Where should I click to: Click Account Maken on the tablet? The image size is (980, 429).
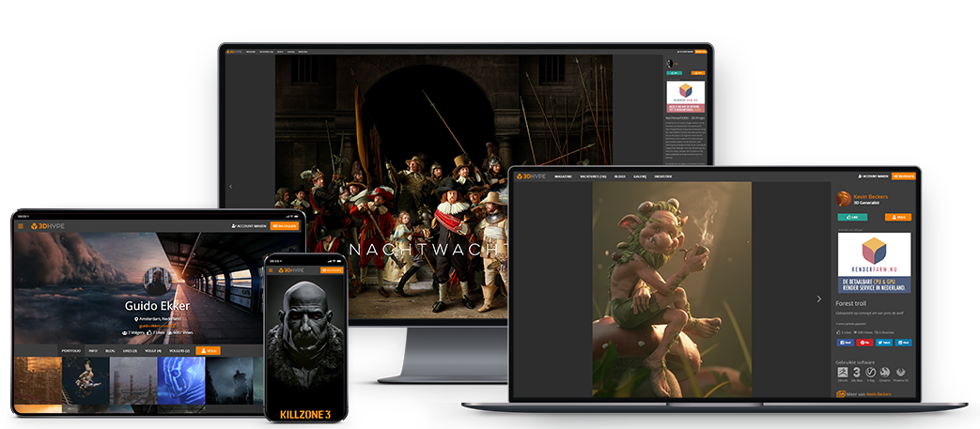(249, 226)
